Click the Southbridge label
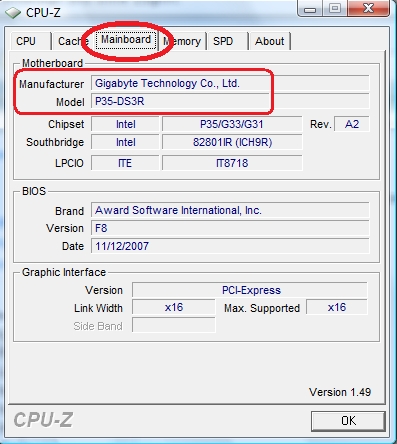 [55, 142]
